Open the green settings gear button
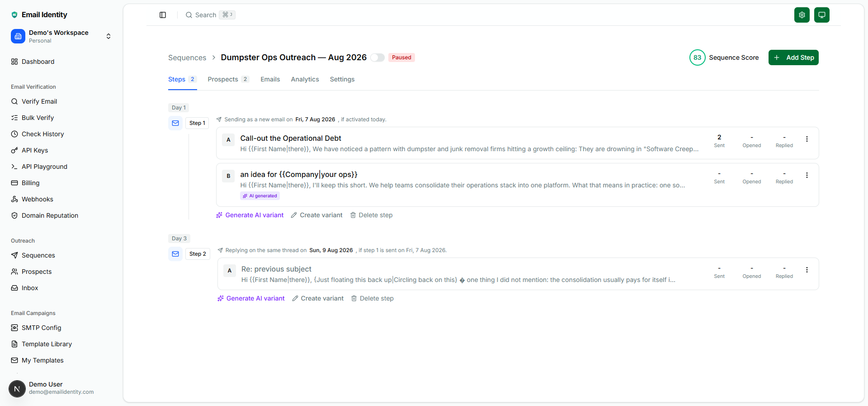 [802, 15]
